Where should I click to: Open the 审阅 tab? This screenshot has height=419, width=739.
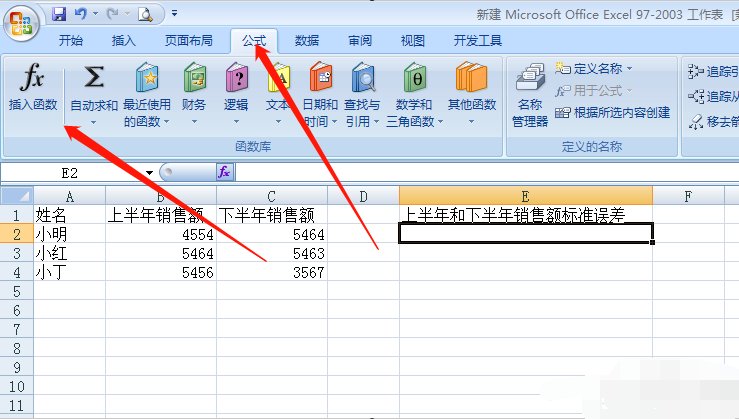(x=360, y=41)
